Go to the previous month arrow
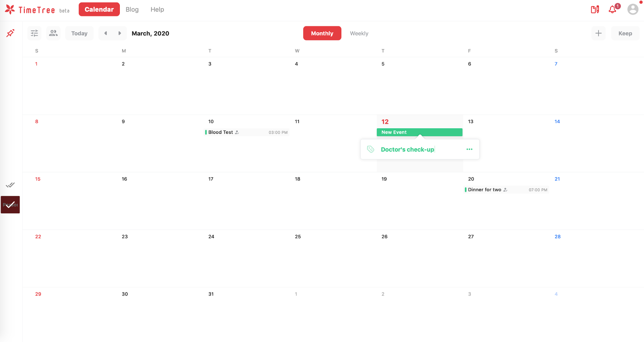The height and width of the screenshot is (342, 644). tap(106, 33)
